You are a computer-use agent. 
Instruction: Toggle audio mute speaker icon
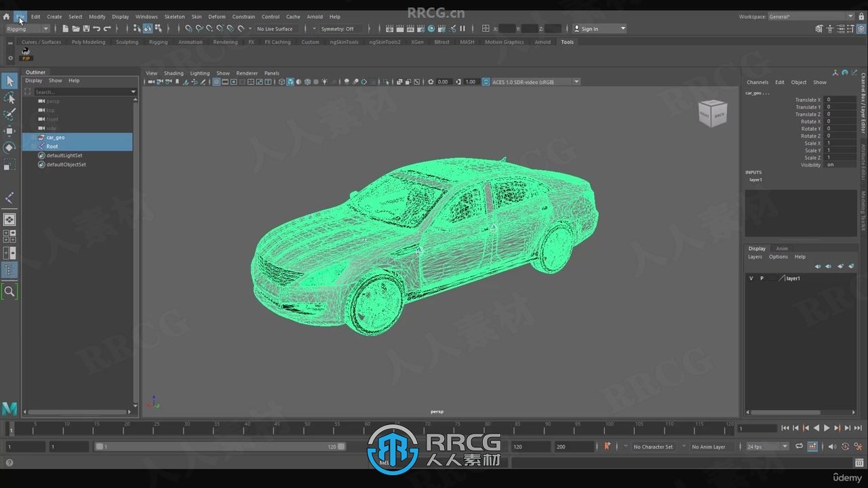coord(833,447)
